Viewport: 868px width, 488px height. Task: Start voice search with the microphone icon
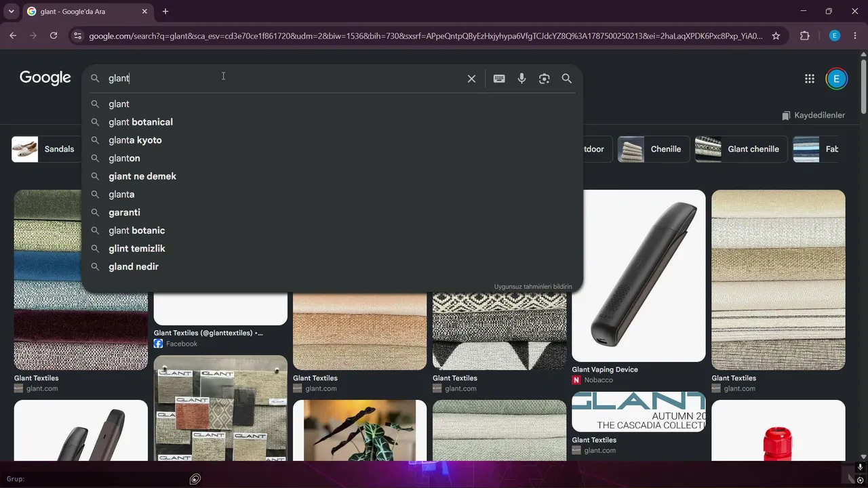521,79
